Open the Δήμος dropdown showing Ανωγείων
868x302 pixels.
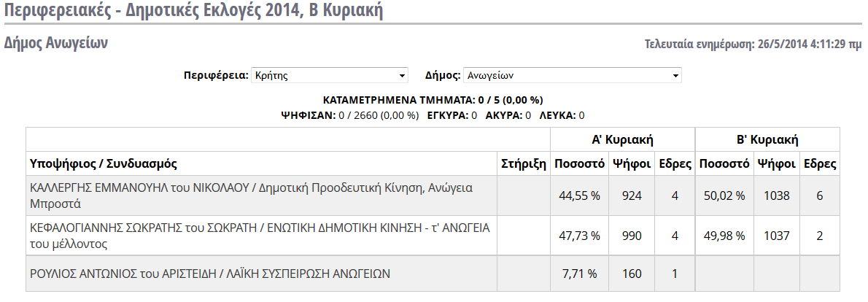point(572,76)
